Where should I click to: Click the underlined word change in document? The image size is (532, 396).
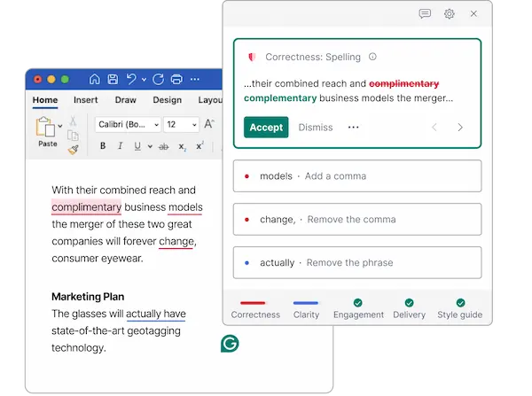point(176,241)
